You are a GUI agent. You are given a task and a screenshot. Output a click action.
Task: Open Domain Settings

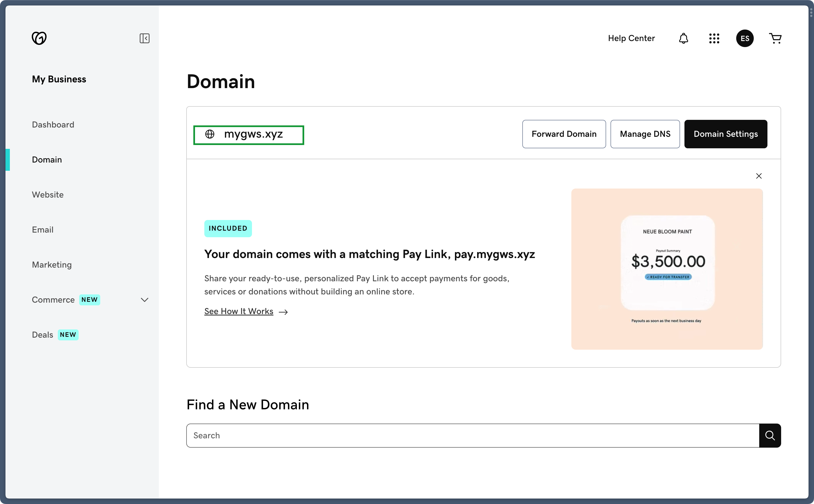(726, 134)
